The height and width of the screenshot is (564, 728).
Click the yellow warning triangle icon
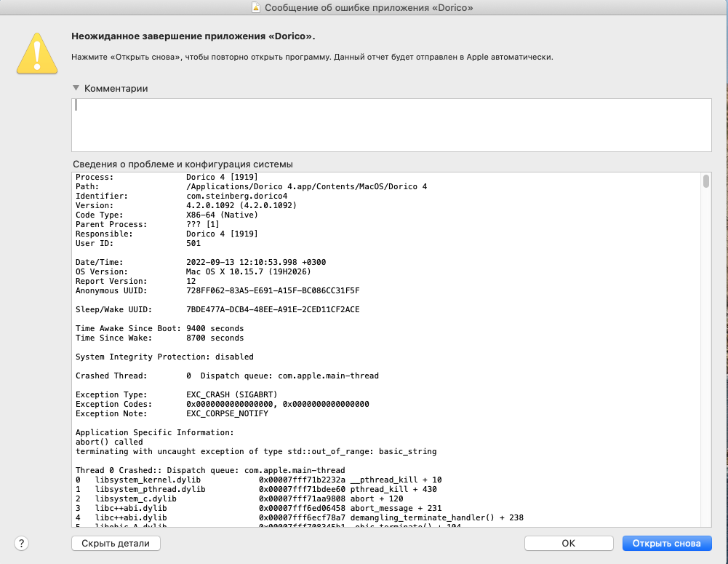(37, 53)
